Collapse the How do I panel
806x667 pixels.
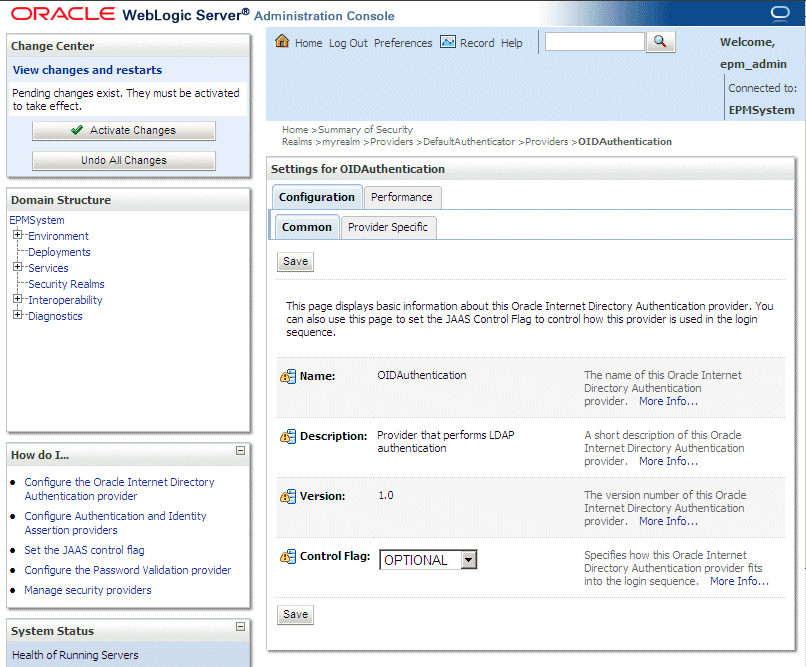240,451
